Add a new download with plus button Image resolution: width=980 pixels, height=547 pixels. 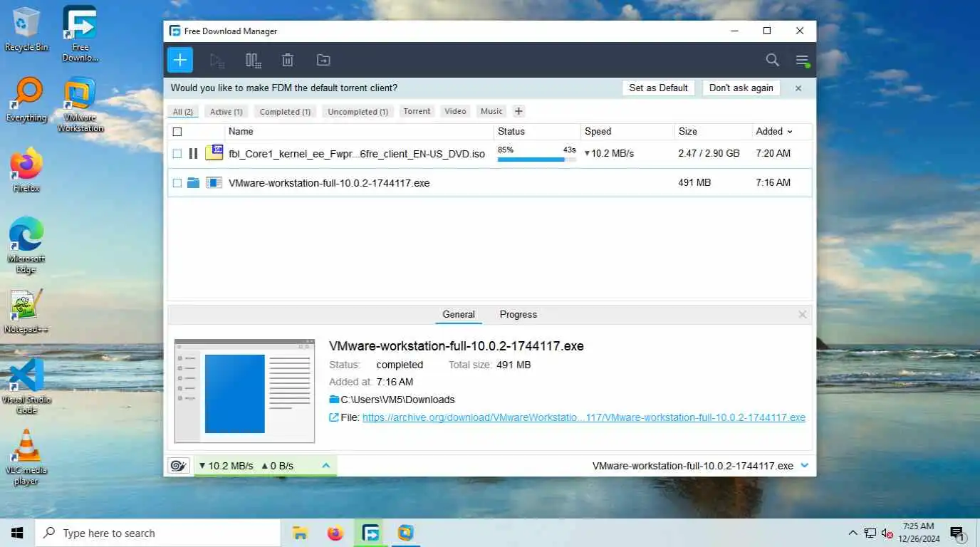point(180,60)
